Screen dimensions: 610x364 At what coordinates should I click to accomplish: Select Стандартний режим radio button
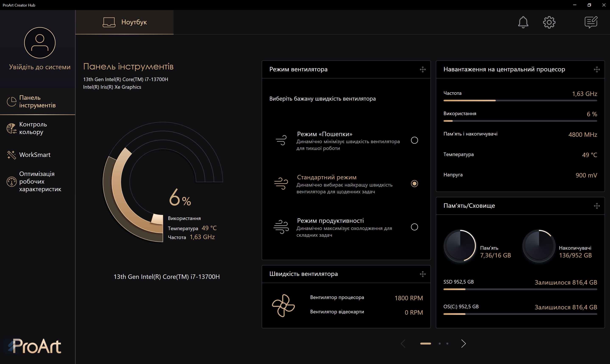[414, 183]
